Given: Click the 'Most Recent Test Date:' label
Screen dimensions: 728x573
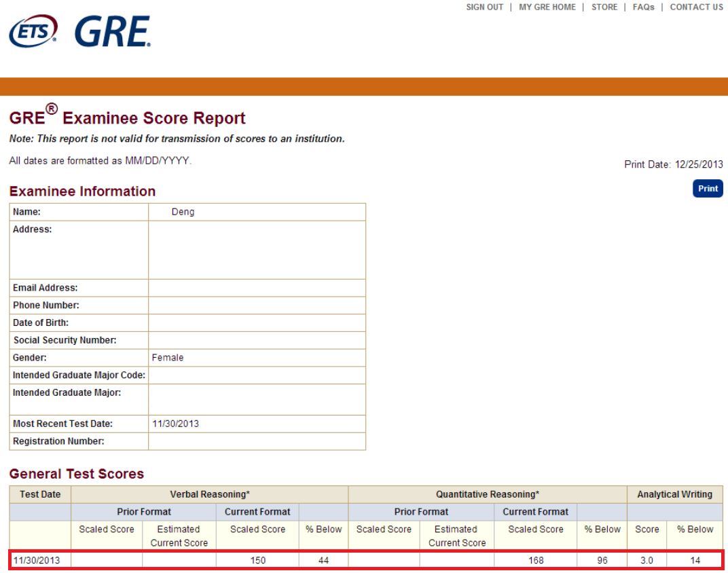Looking at the screenshot, I should point(62,424).
